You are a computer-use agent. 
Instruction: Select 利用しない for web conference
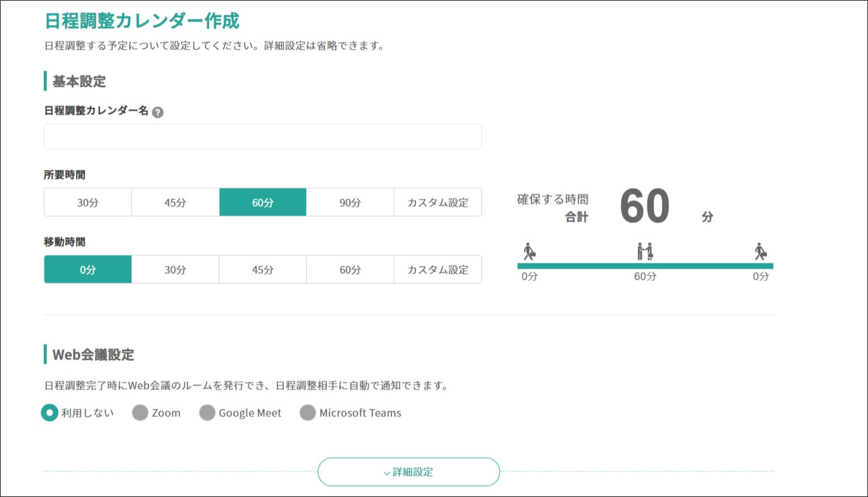[50, 413]
